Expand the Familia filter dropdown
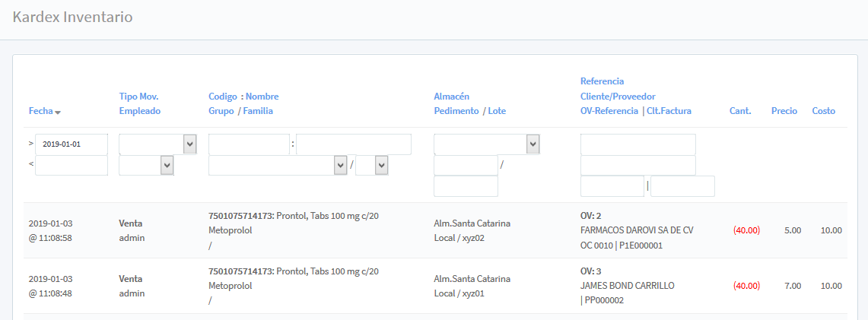Image resolution: width=868 pixels, height=320 pixels. tap(372, 165)
